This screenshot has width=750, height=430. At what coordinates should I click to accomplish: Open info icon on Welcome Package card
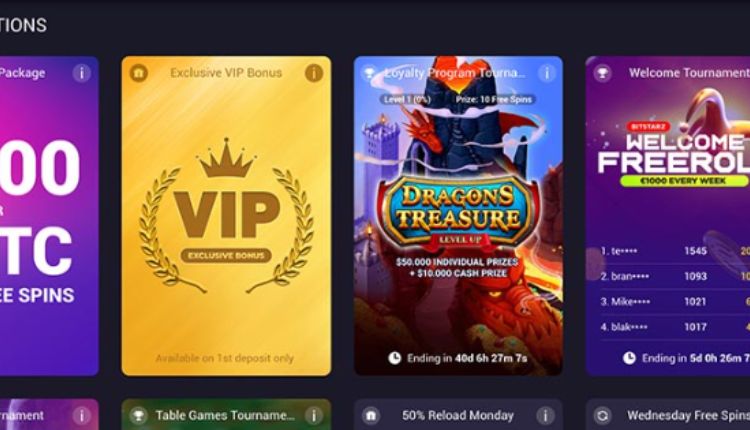pos(82,73)
